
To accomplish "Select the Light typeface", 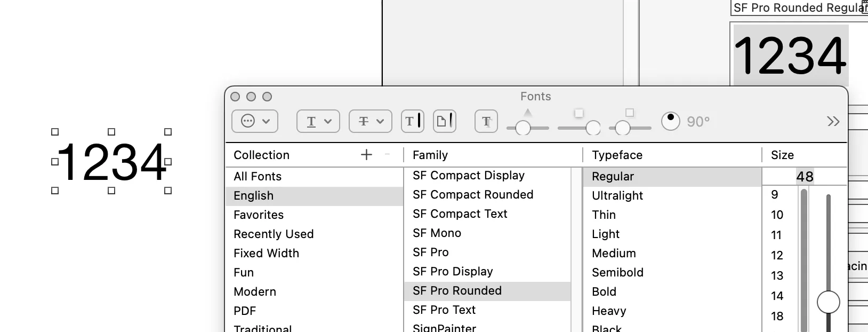I will point(672,234).
